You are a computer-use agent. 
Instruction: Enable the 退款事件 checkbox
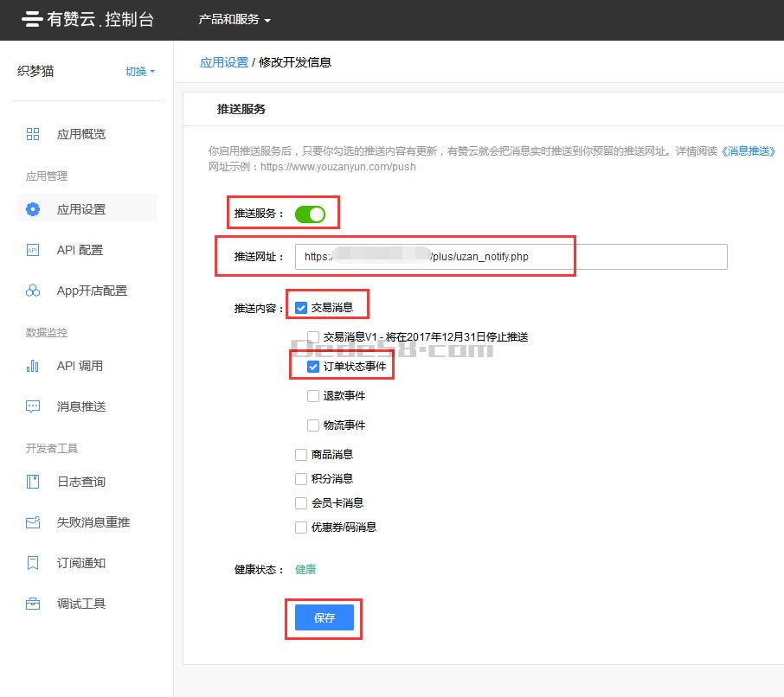(313, 396)
